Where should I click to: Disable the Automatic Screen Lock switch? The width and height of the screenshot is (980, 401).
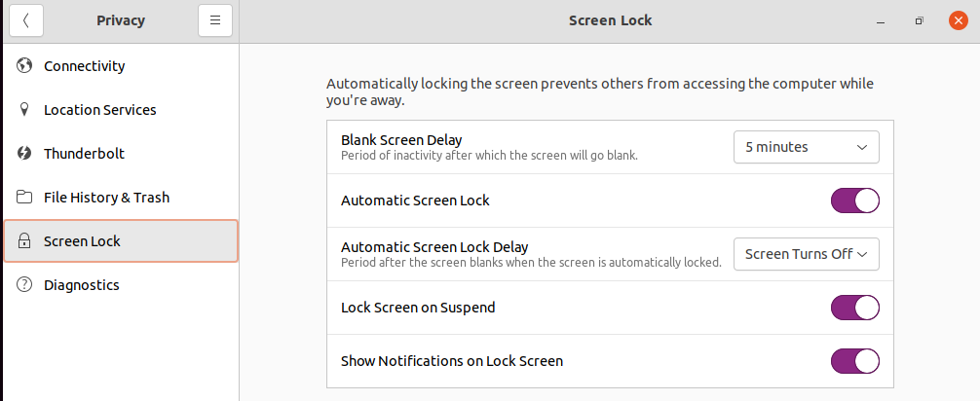(x=854, y=200)
